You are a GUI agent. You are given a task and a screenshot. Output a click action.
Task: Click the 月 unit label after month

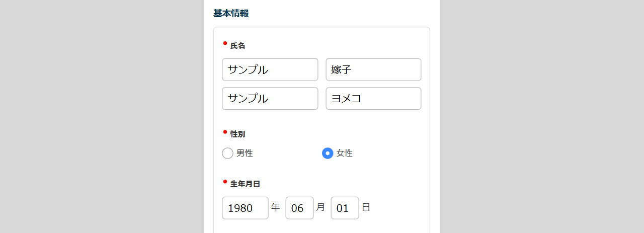click(x=320, y=207)
